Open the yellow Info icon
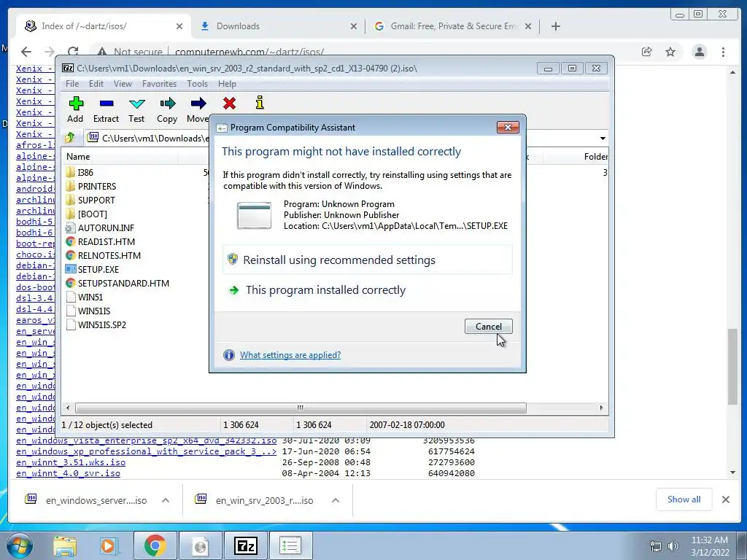 coord(260,103)
